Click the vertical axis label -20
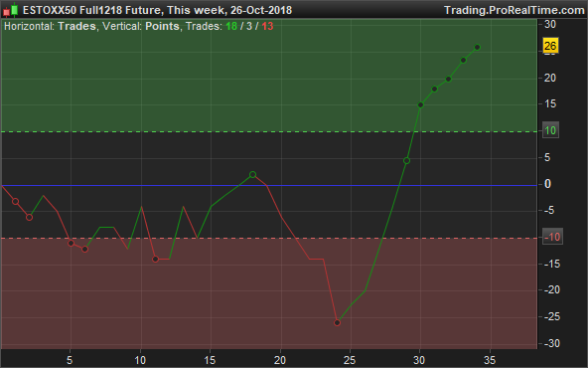The image size is (588, 368). [x=551, y=289]
